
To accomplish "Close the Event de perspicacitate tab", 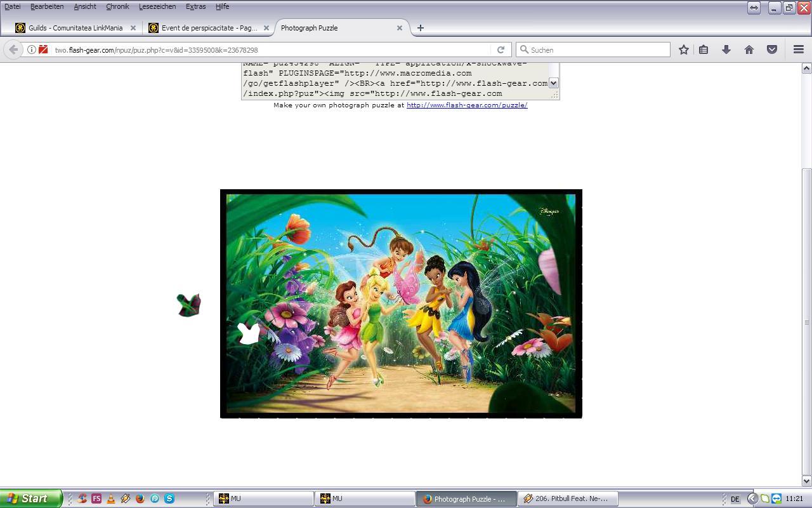I will pyautogui.click(x=266, y=28).
